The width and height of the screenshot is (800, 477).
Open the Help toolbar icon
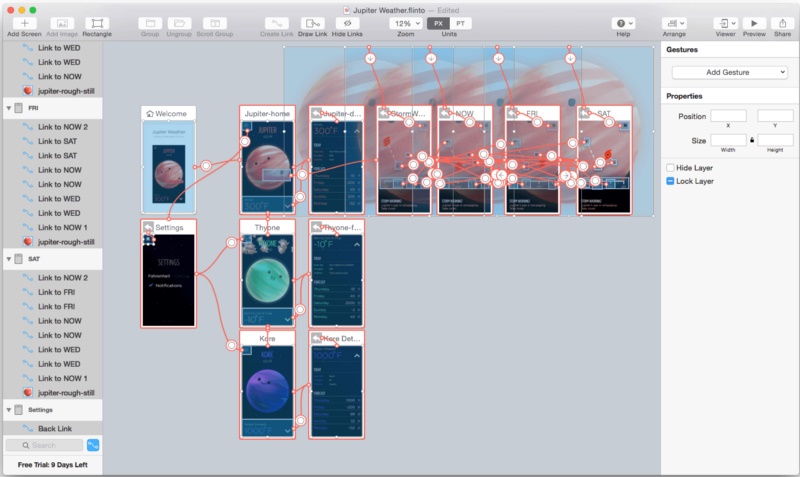[623, 22]
